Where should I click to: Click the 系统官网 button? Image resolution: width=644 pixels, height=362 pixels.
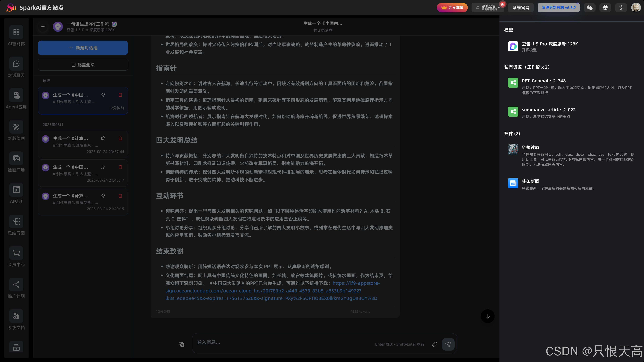[521, 8]
